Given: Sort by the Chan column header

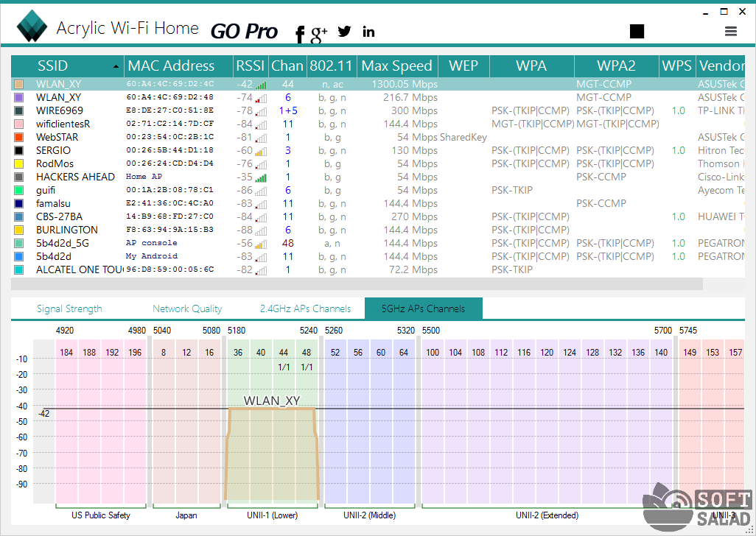Looking at the screenshot, I should [287, 66].
